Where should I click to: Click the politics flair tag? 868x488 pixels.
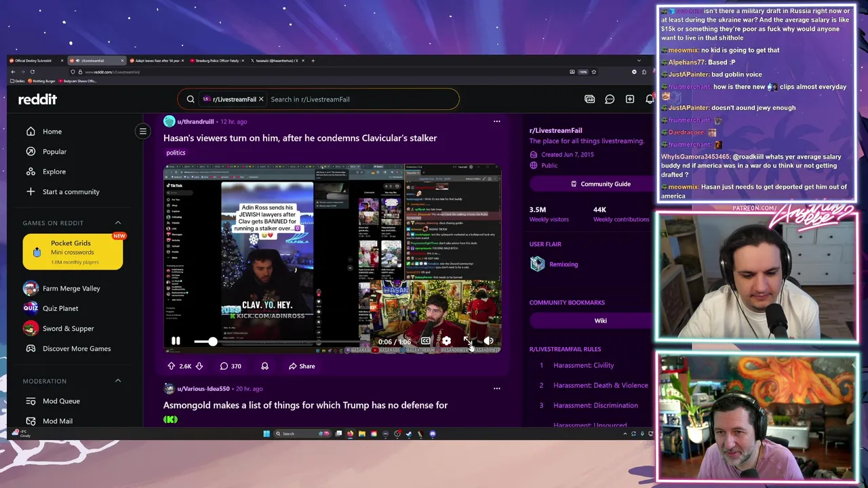coord(176,152)
